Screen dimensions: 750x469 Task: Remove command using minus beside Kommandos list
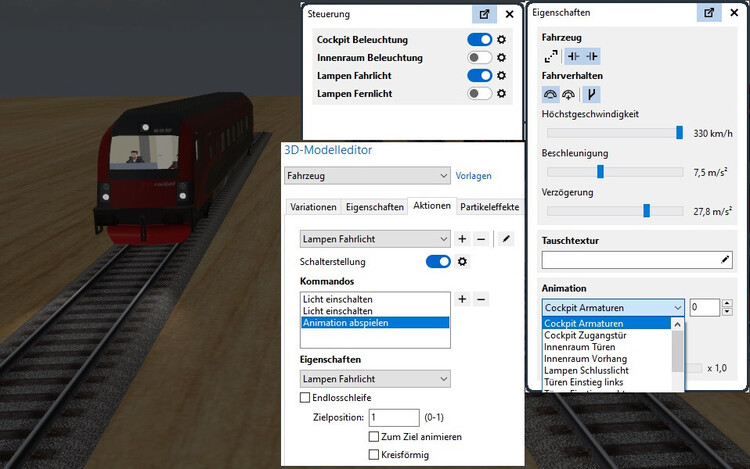point(481,299)
